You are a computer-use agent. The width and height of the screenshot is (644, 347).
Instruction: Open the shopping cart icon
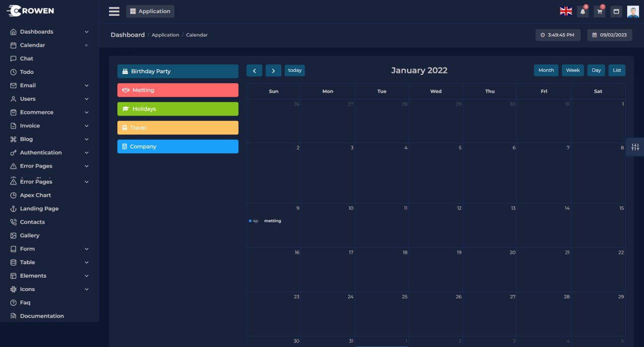599,11
